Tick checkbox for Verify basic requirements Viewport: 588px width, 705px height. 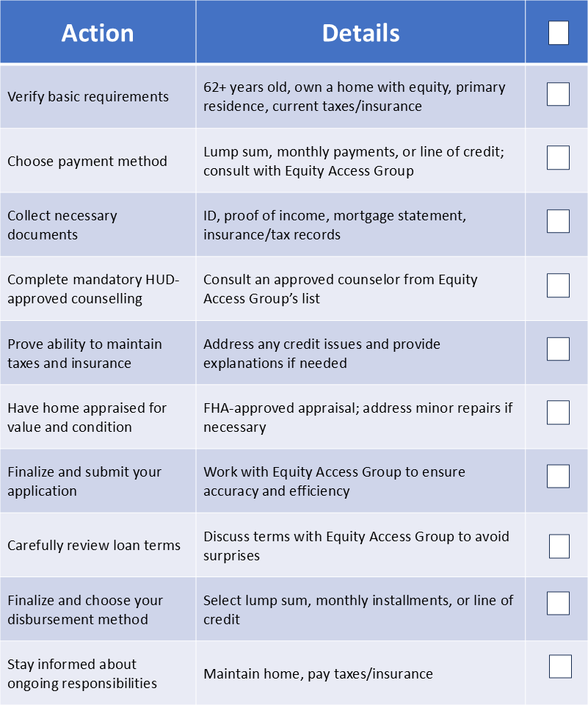click(x=558, y=94)
